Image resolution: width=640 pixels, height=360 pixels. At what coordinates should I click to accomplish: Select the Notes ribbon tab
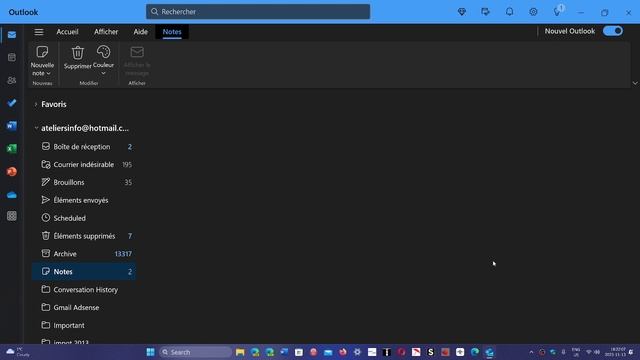click(172, 31)
